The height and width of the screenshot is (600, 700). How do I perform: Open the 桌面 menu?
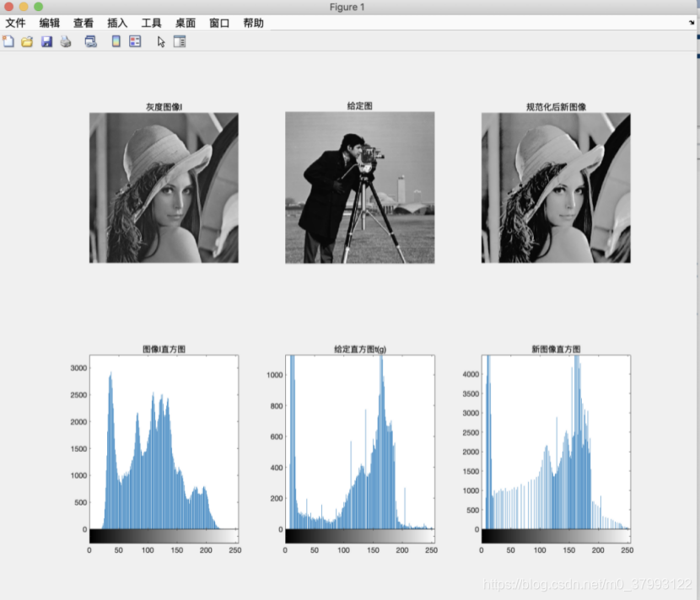186,24
